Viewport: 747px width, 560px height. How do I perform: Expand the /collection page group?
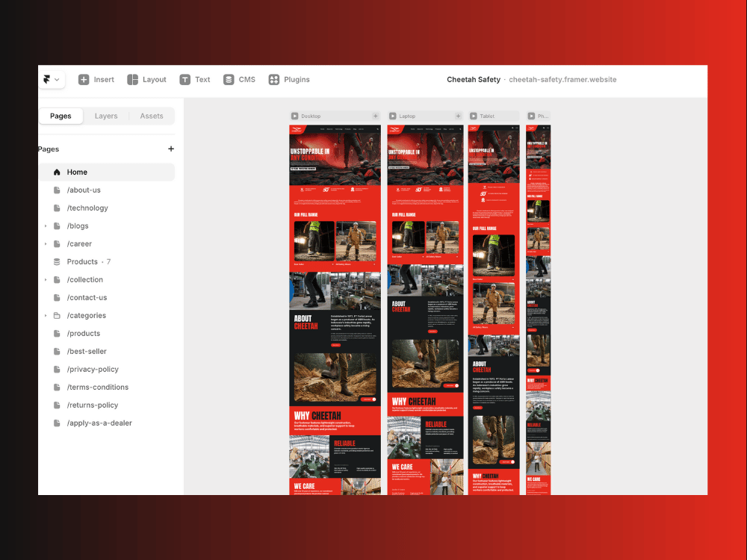point(46,279)
